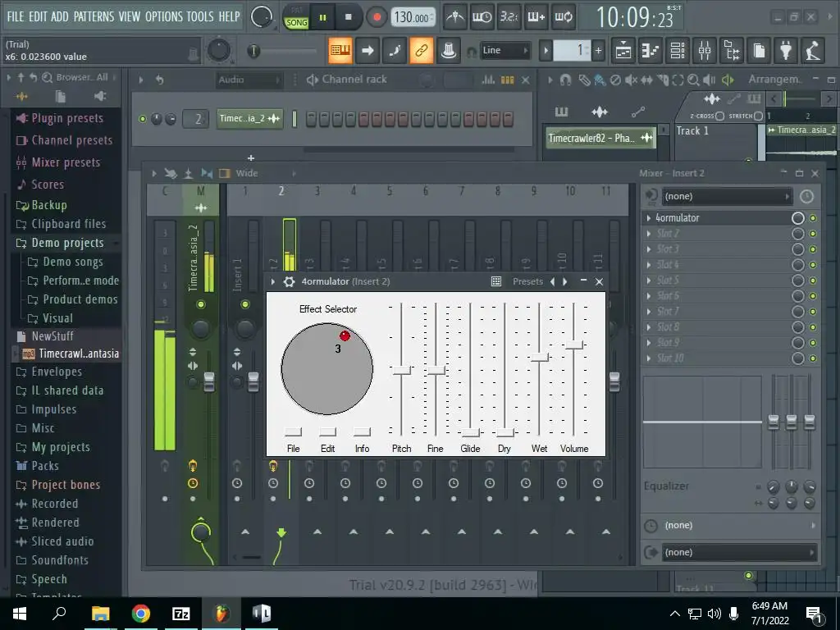Click the pattern number plus button
Screen dimensions: 840x630
[598, 50]
